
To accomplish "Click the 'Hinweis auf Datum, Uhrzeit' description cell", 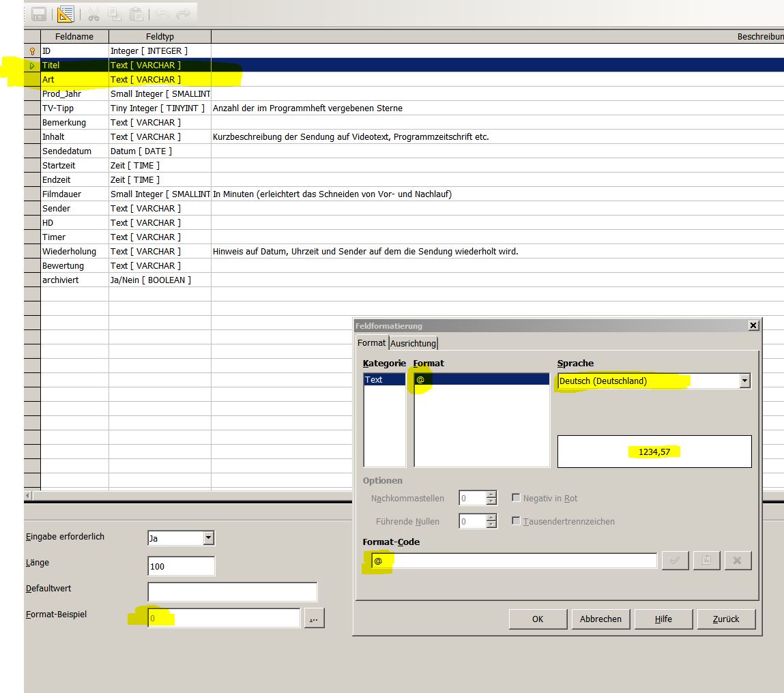I will (497, 252).
